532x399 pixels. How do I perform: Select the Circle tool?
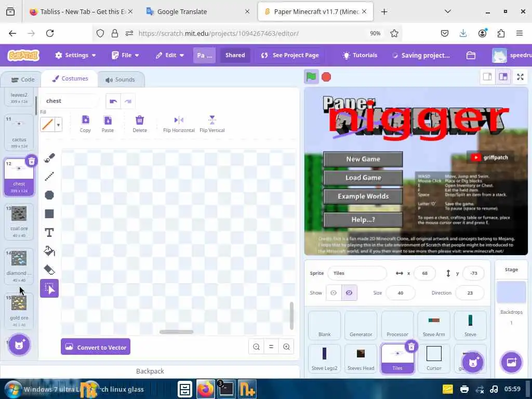coord(49,195)
